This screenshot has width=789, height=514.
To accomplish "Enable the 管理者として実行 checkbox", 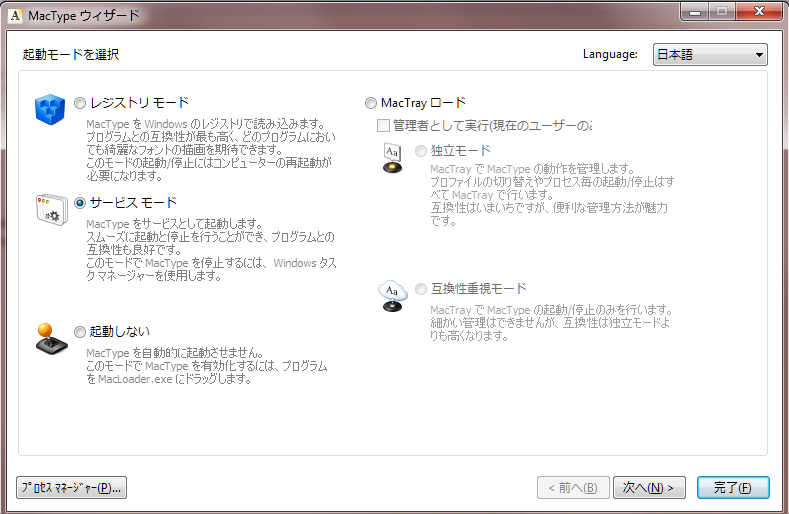I will click(383, 126).
